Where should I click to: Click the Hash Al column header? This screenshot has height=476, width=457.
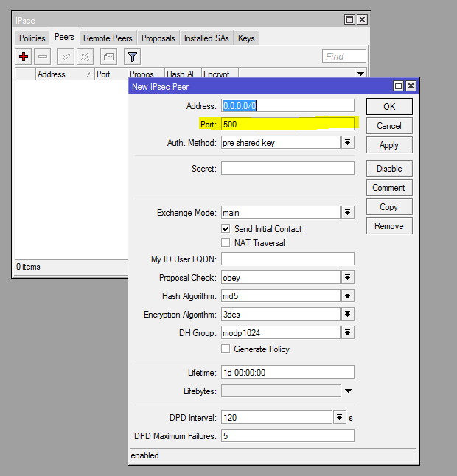(183, 74)
